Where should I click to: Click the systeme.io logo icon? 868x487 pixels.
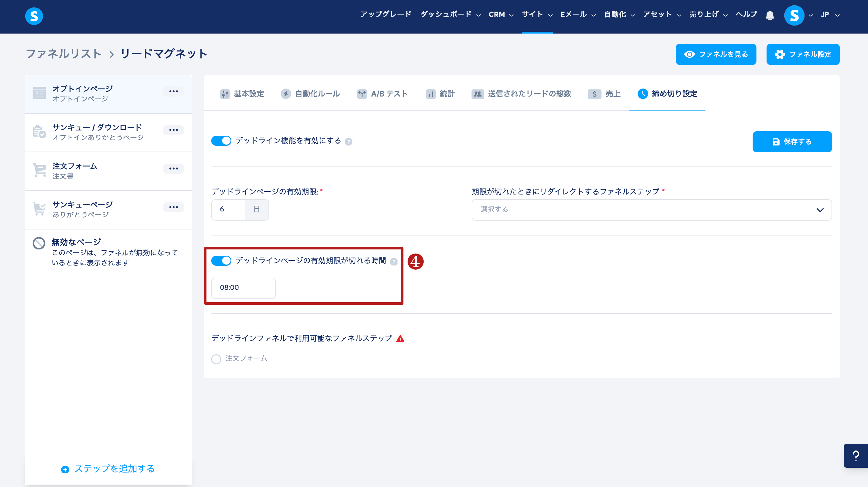tap(34, 16)
